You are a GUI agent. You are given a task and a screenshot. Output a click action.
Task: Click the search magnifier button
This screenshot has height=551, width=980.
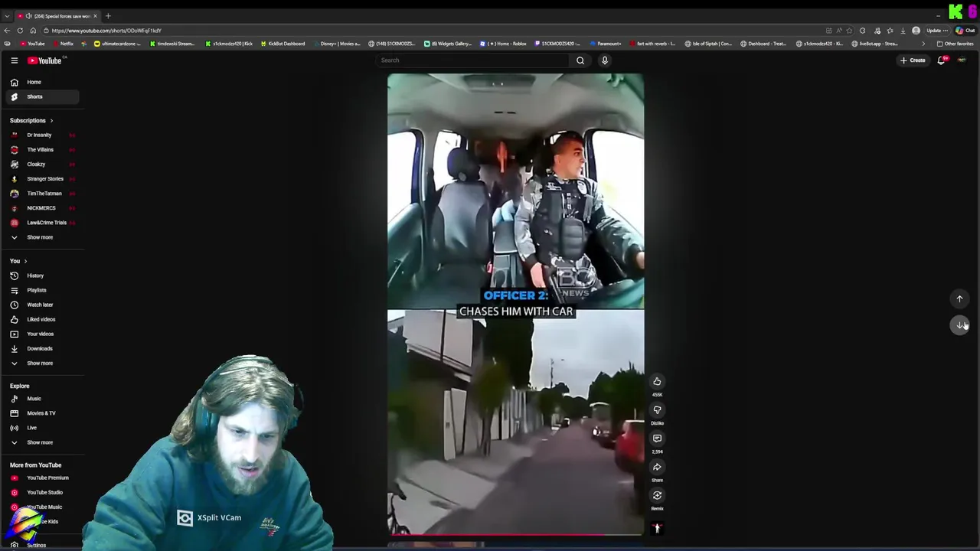(x=580, y=60)
